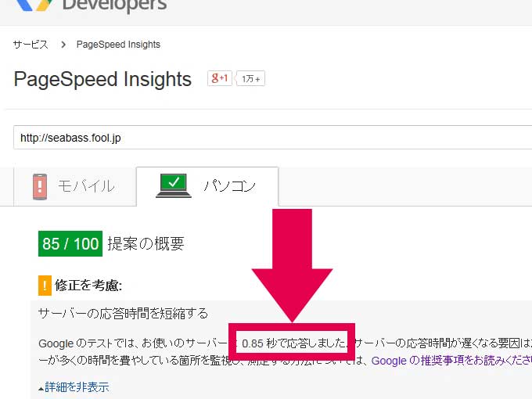Click the Google +1 button
Image resolution: width=532 pixels, height=399 pixels.
[x=220, y=78]
